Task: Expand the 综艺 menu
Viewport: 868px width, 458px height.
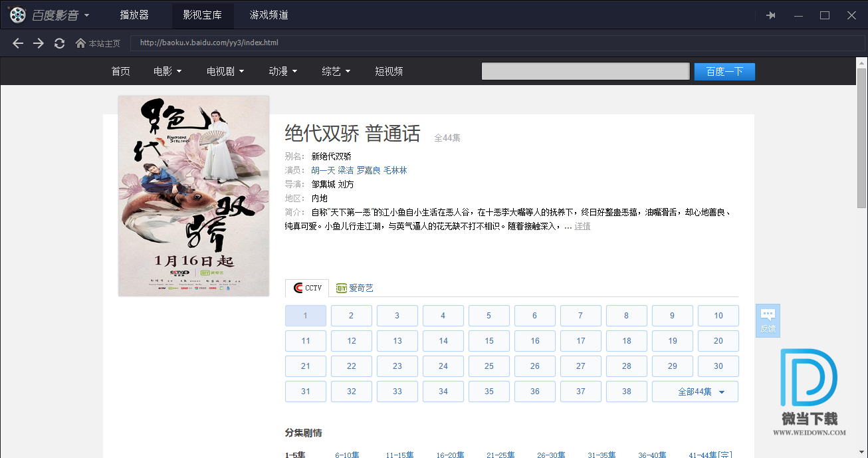Action: [336, 71]
